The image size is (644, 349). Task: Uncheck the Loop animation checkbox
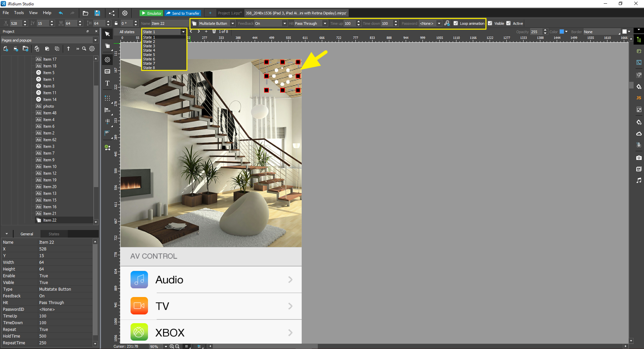tap(455, 23)
